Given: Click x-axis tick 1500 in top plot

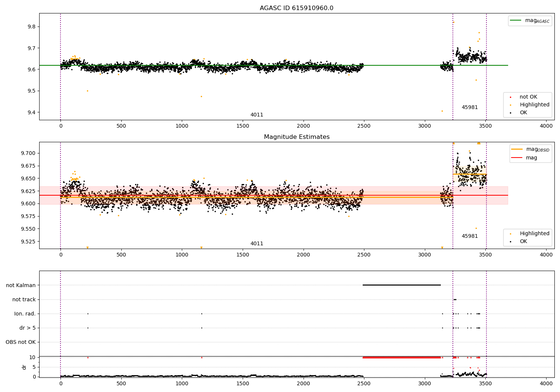Looking at the screenshot, I should (x=243, y=126).
